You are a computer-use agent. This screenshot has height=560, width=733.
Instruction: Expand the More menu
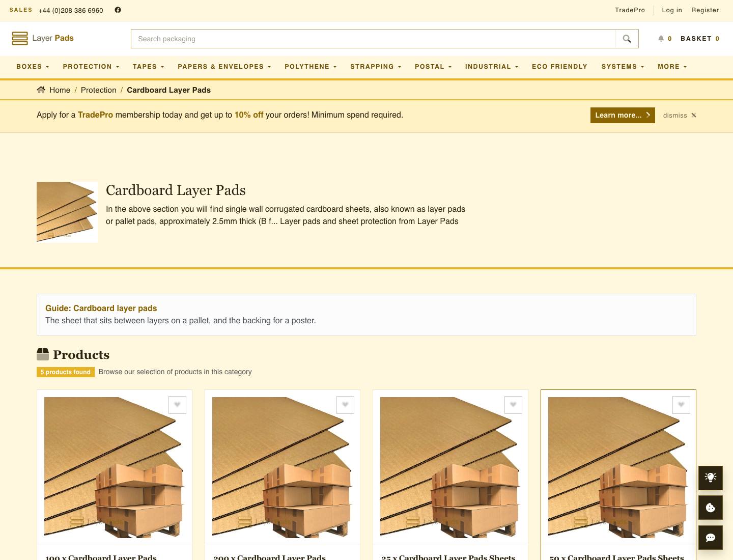672,67
